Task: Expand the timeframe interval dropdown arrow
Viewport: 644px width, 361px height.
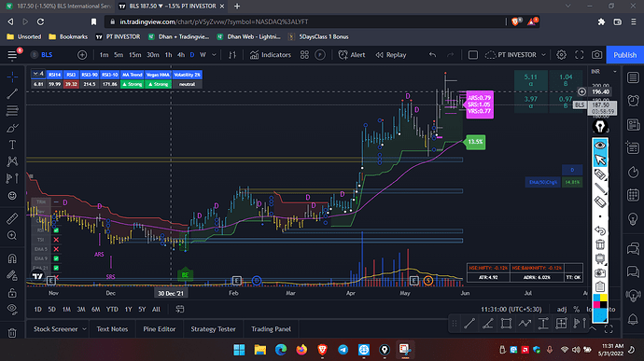Action: (214, 55)
